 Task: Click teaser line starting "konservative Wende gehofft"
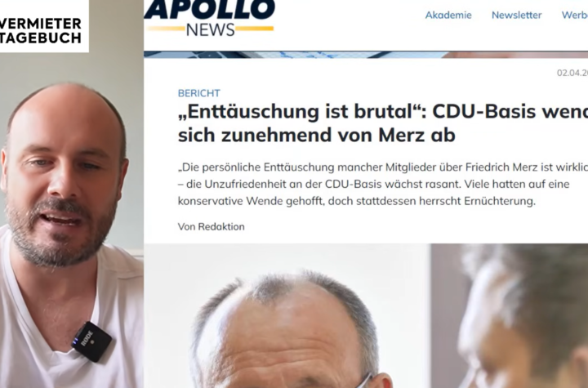pos(356,201)
